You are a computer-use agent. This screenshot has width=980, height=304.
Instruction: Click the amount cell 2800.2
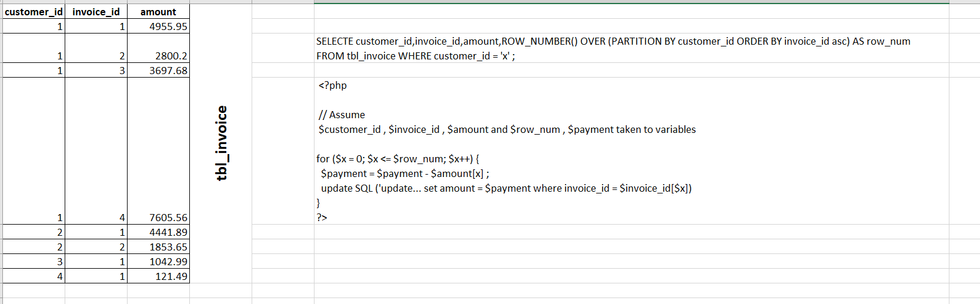pos(158,48)
